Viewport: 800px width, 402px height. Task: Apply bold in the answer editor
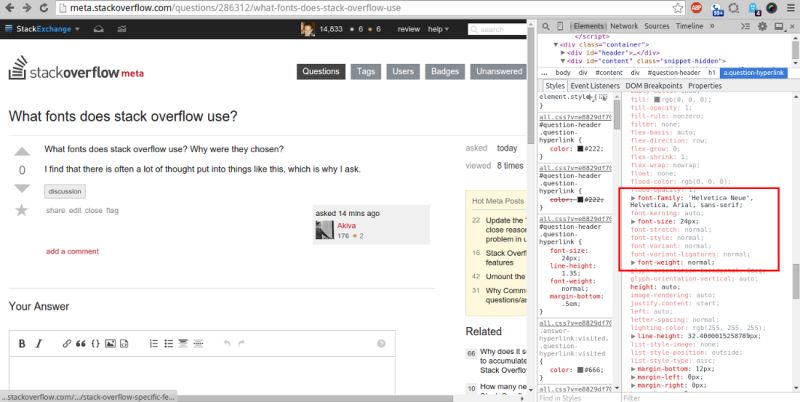point(22,343)
